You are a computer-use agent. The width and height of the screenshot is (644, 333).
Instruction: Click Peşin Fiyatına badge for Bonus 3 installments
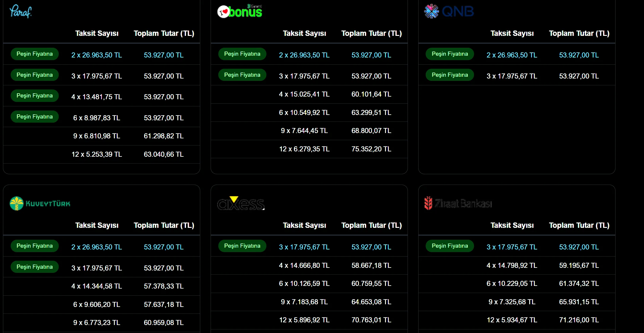click(x=242, y=75)
